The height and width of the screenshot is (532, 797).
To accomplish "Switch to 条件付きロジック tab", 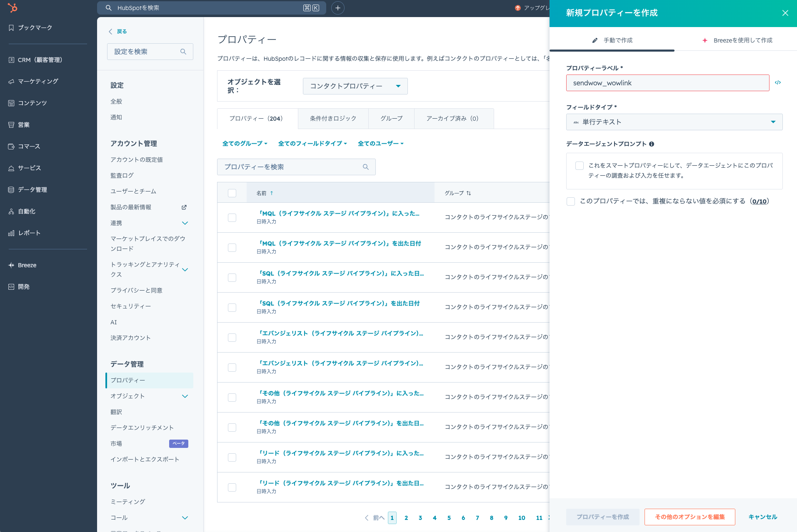I will tap(333, 119).
